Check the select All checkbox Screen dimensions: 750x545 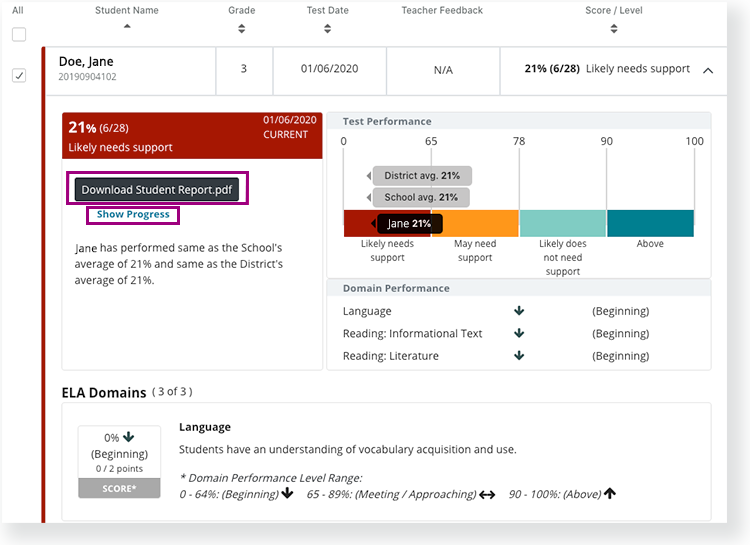pyautogui.click(x=19, y=34)
